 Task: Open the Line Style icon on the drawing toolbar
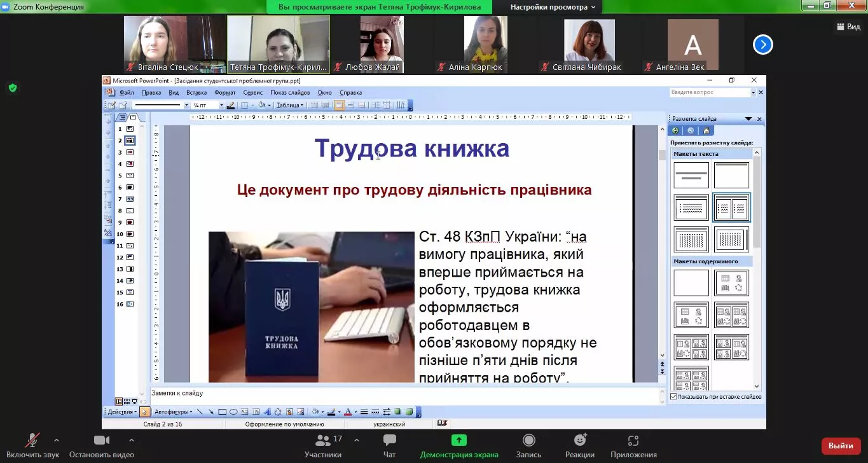pos(364,411)
